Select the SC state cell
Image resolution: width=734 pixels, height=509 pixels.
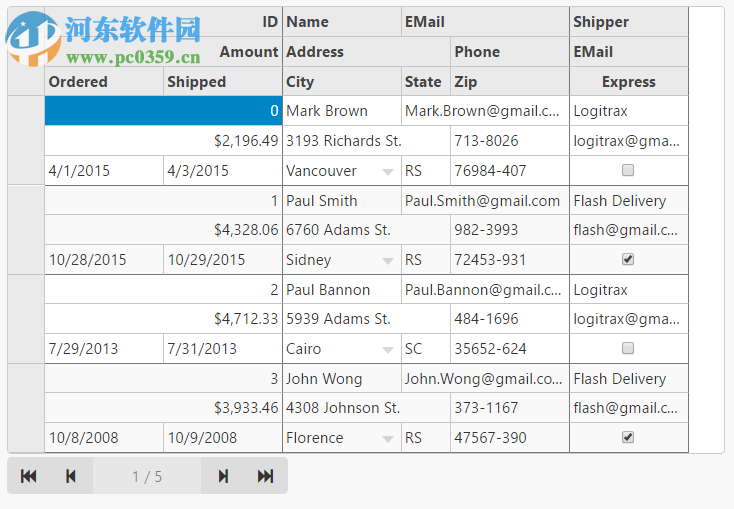[x=426, y=348]
